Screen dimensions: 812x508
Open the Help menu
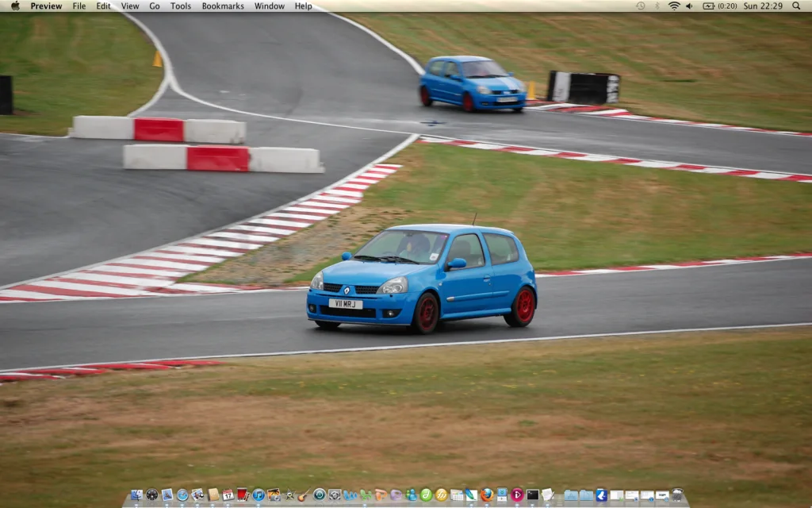pos(303,6)
